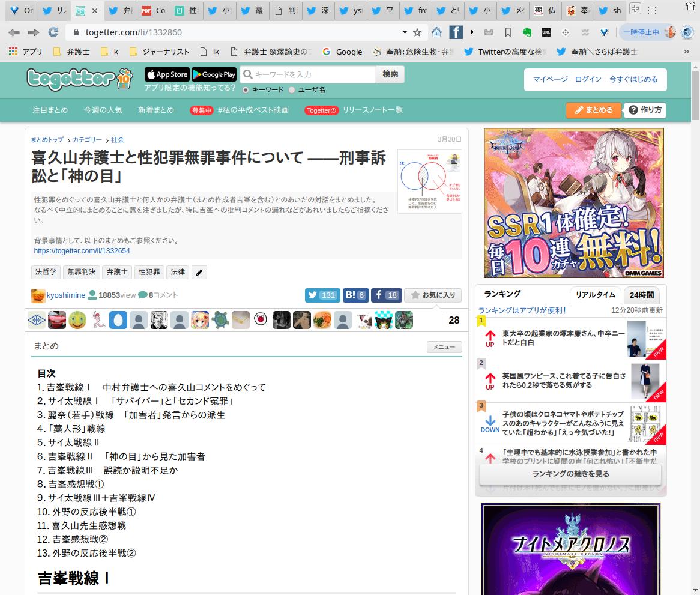
Task: Click the 検索 search button
Action: pyautogui.click(x=390, y=74)
